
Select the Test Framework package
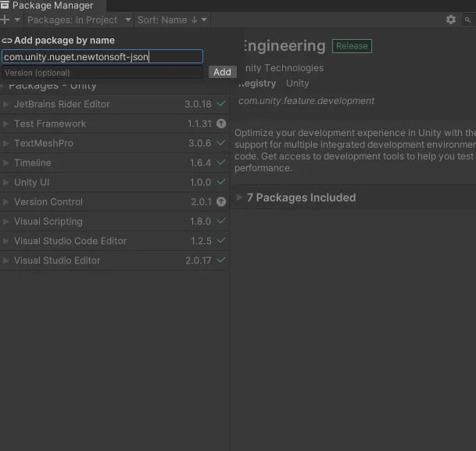114,123
